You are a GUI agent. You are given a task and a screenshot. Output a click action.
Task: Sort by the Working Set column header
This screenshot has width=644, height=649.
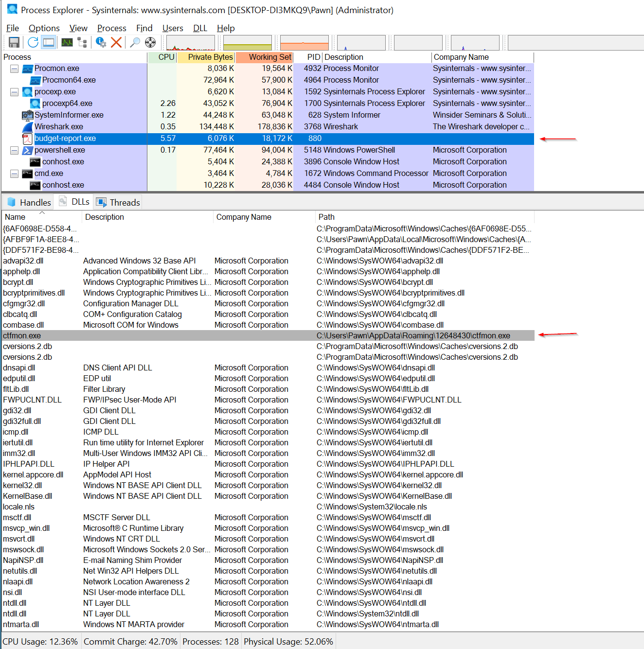pos(264,57)
